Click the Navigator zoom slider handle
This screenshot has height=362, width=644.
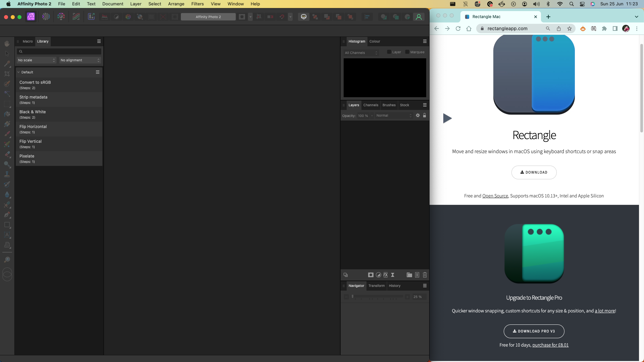[352, 296]
